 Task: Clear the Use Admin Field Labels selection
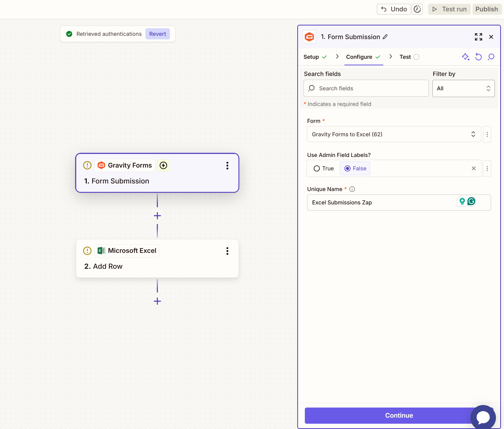tap(473, 168)
